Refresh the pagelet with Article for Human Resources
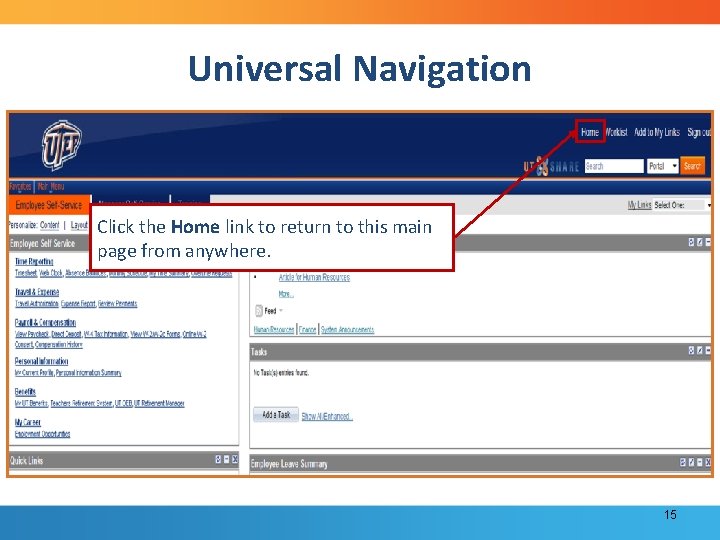This screenshot has height=540, width=720. click(x=692, y=242)
